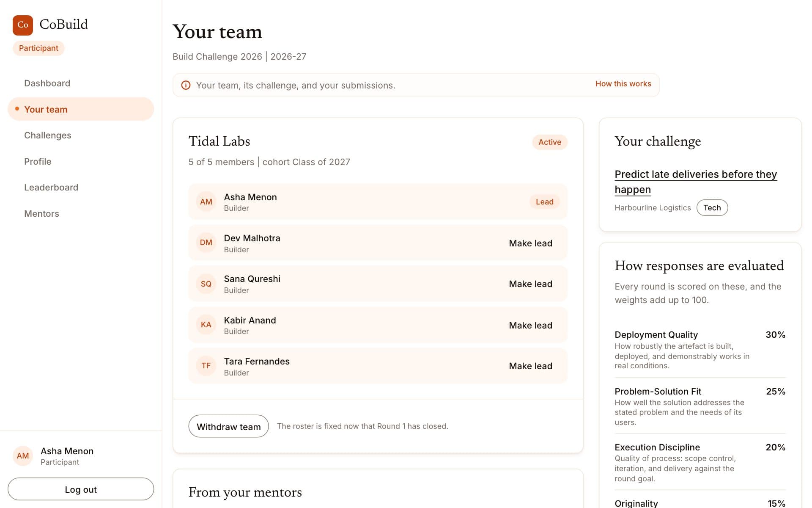The image size is (812, 508).
Task: Click Asha Menon name in sidebar footer
Action: pos(67,451)
